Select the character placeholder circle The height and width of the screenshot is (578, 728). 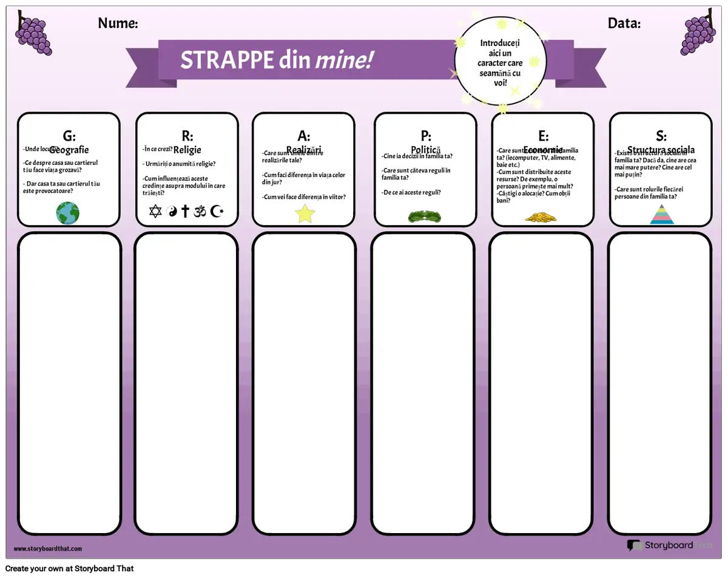pos(500,62)
